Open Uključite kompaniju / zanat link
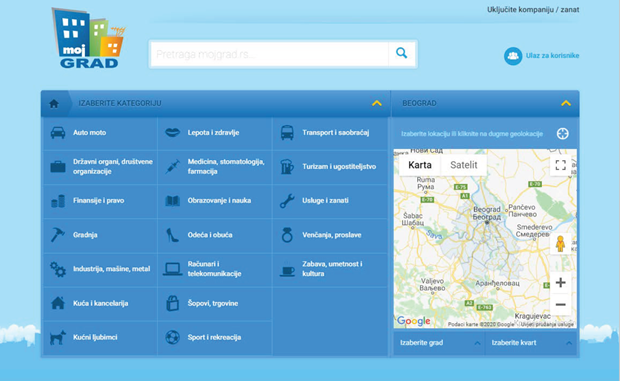The image size is (620, 381). click(533, 9)
